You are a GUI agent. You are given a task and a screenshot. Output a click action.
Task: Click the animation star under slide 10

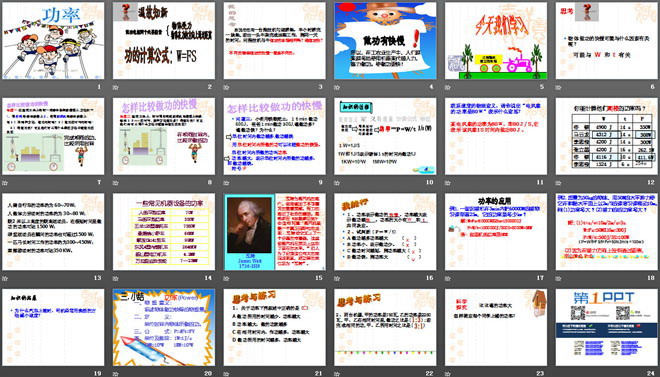point(337,183)
